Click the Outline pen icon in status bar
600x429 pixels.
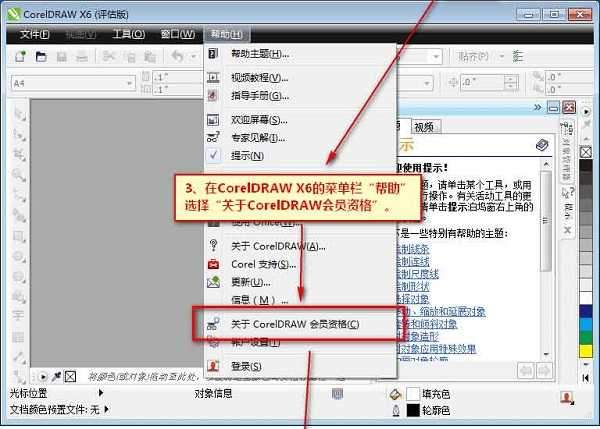tap(396, 410)
